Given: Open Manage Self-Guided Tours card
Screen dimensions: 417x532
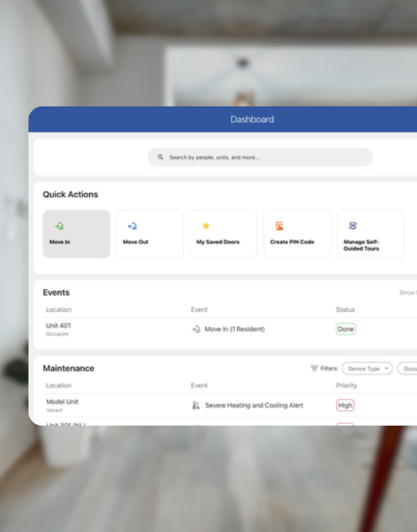Looking at the screenshot, I should click(x=370, y=234).
